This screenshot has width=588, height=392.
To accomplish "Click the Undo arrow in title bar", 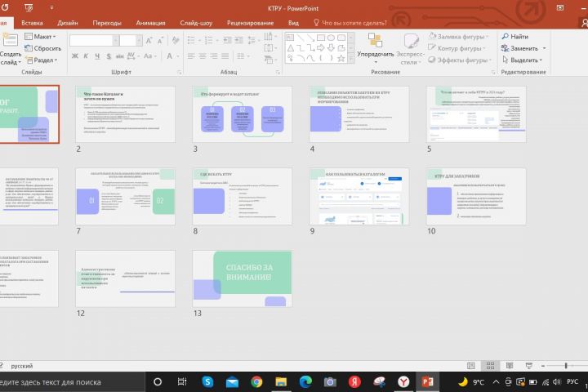I will [x=5, y=8].
